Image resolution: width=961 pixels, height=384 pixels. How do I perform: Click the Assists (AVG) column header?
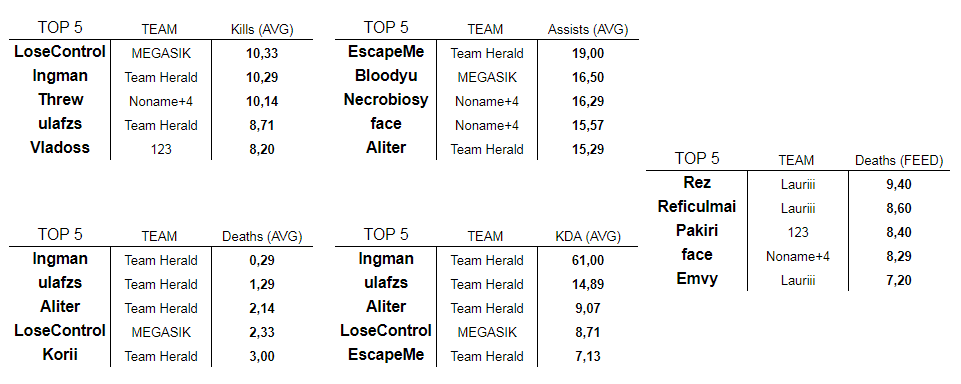pos(588,29)
